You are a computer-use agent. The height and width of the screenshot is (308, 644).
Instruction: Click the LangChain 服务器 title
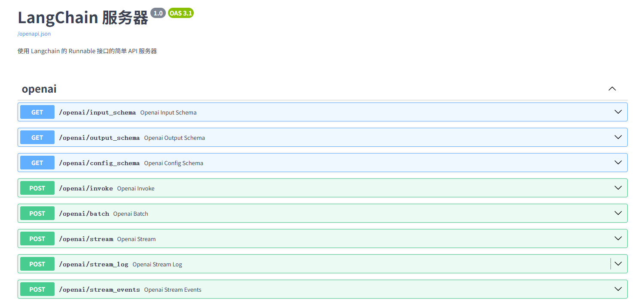pos(83,18)
